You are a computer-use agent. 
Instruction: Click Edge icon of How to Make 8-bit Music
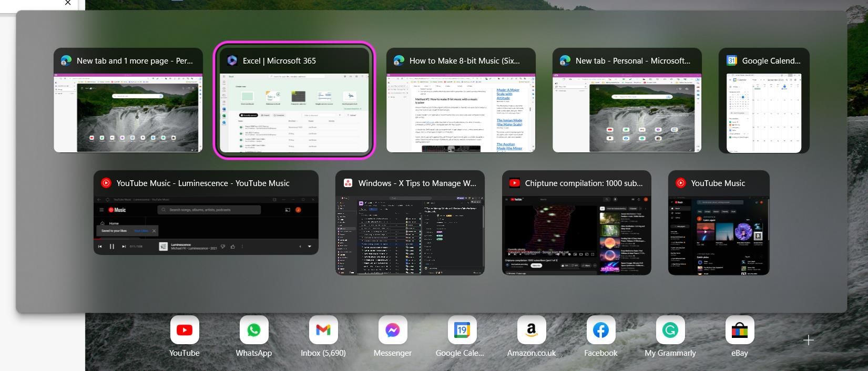coord(399,60)
